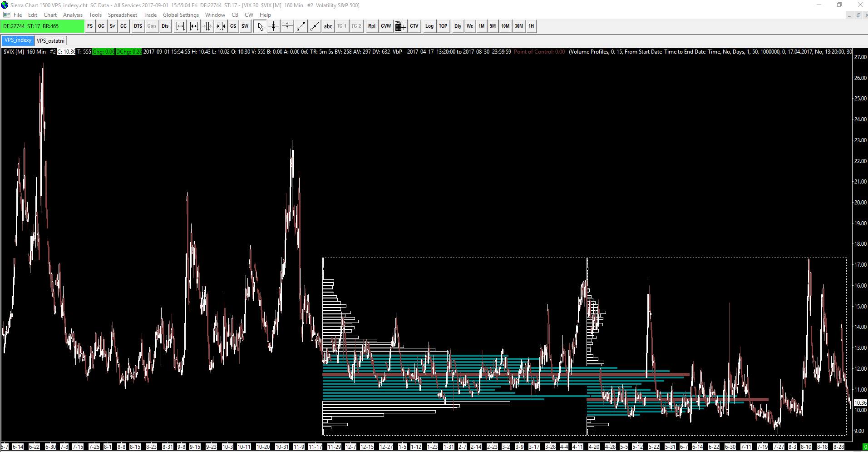Switch chart to We weekly timeframe

[x=470, y=26]
